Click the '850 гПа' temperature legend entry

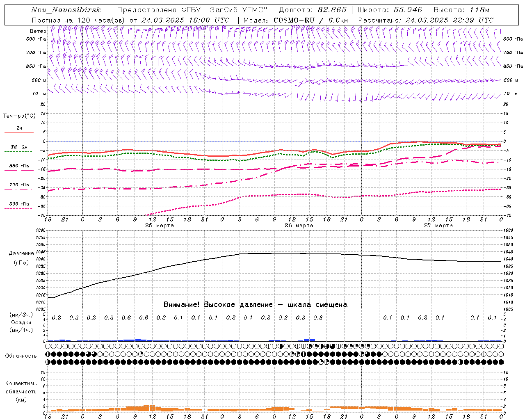point(19,166)
